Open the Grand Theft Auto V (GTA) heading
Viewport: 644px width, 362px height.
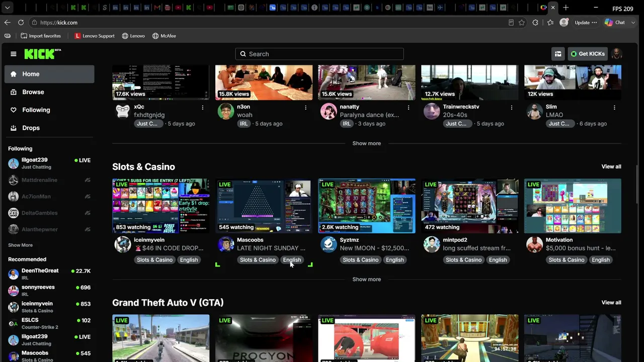pyautogui.click(x=168, y=302)
